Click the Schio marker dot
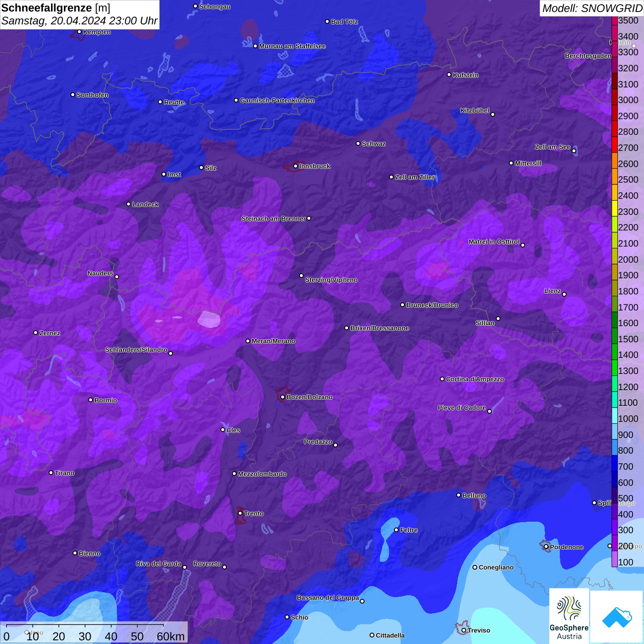 tap(287, 617)
